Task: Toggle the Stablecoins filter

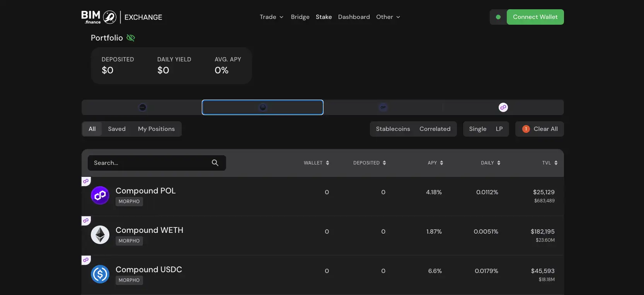Action: click(393, 129)
